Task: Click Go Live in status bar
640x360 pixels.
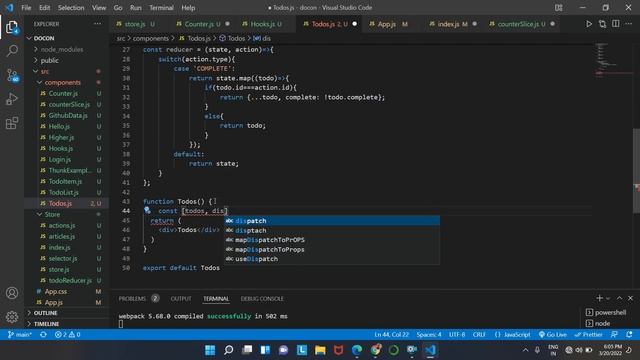Action: point(552,335)
